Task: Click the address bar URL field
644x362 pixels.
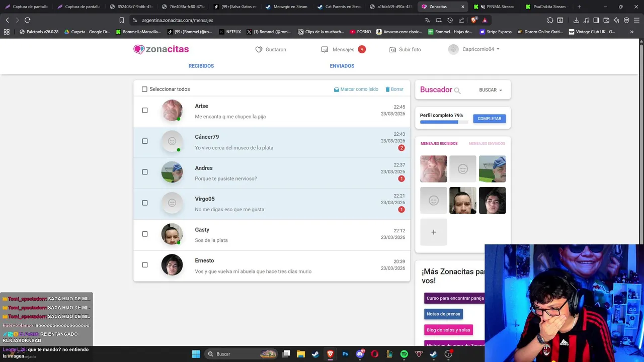Action: 277,20
